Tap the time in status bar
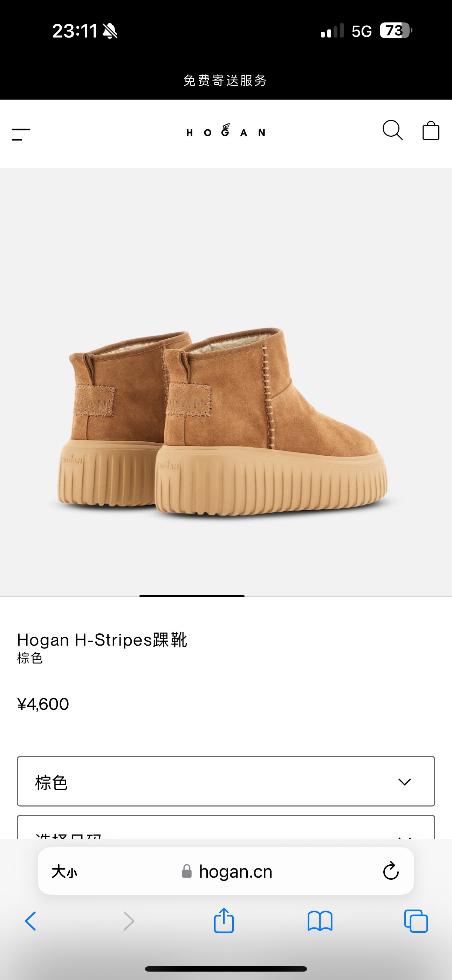The image size is (452, 980). (x=75, y=31)
